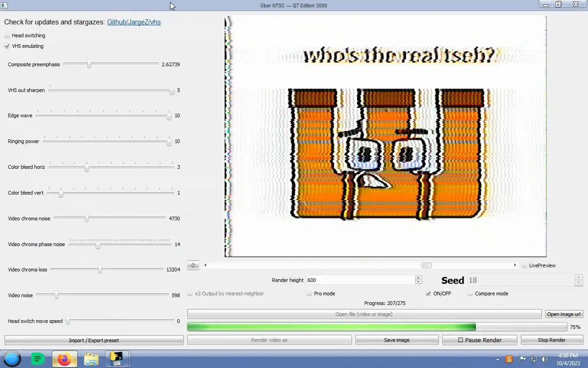588x368 pixels.
Task: Click the orange tray notification icon
Action: (509, 359)
